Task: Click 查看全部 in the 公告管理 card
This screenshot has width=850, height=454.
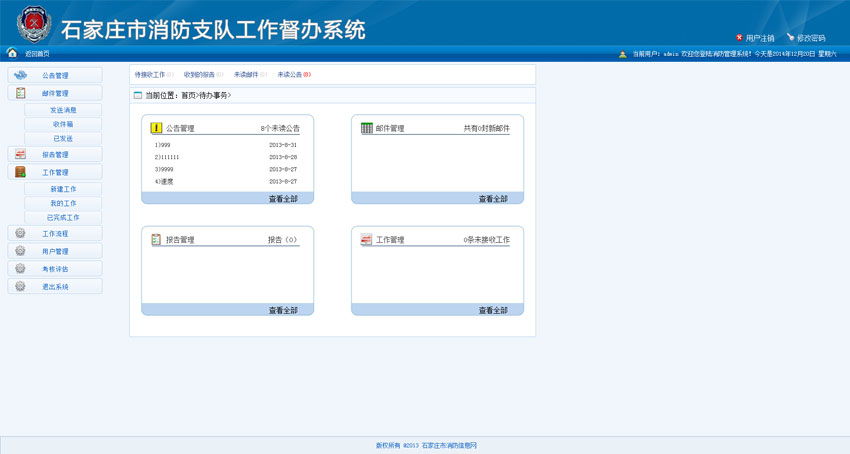Action: pos(283,199)
